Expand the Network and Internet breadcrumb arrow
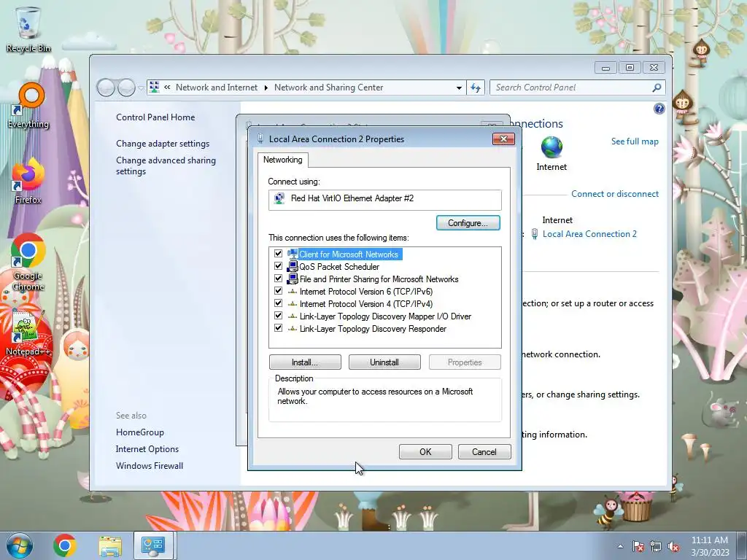The width and height of the screenshot is (747, 560). click(266, 87)
